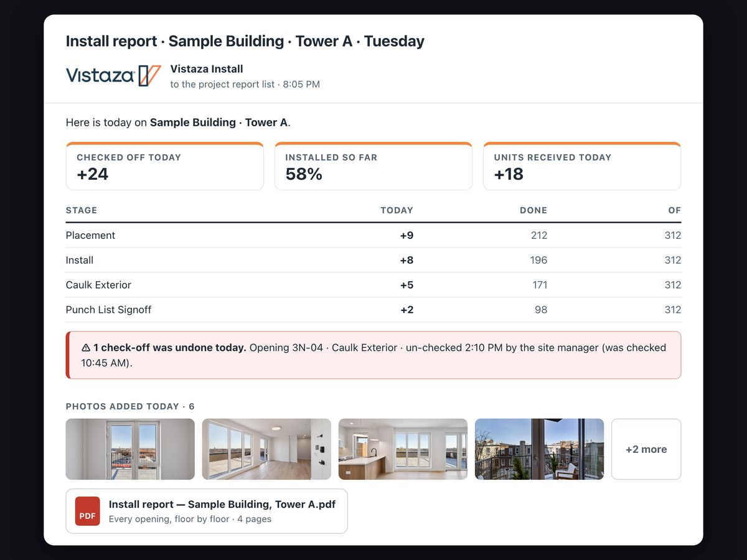Select the Units Received Today card
The height and width of the screenshot is (560, 747).
tap(582, 166)
